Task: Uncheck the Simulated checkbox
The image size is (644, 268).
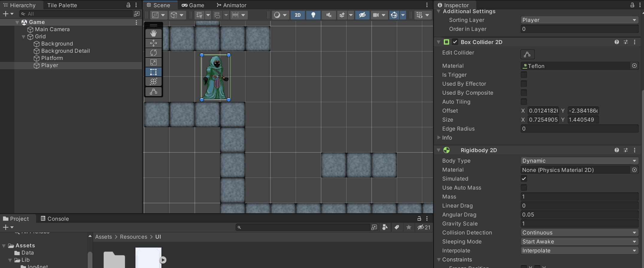Action: pos(524,179)
